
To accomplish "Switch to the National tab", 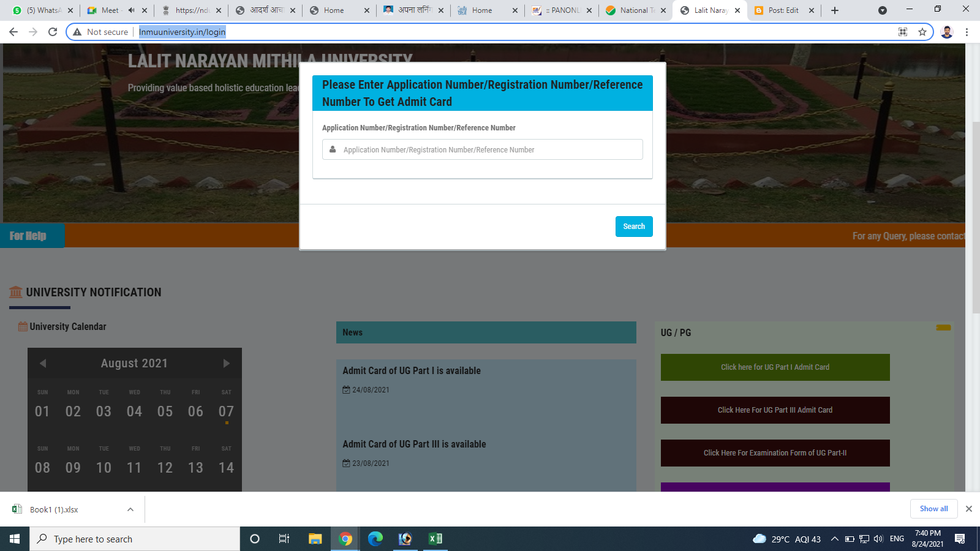I will [636, 10].
